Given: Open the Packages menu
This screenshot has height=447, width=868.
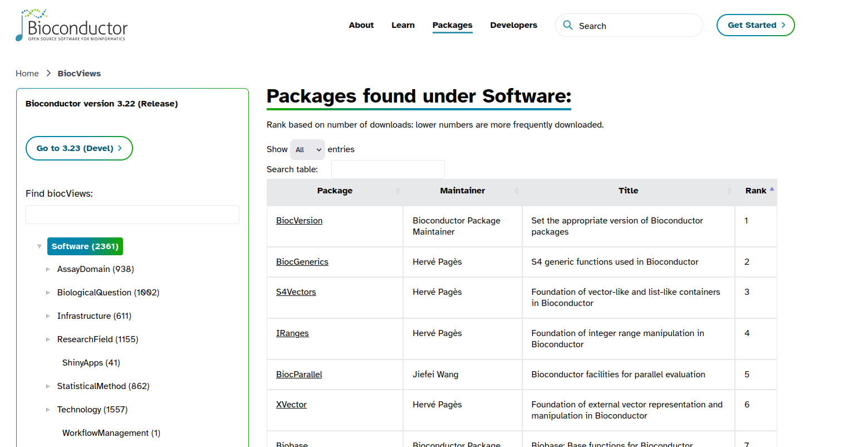Looking at the screenshot, I should tap(452, 25).
